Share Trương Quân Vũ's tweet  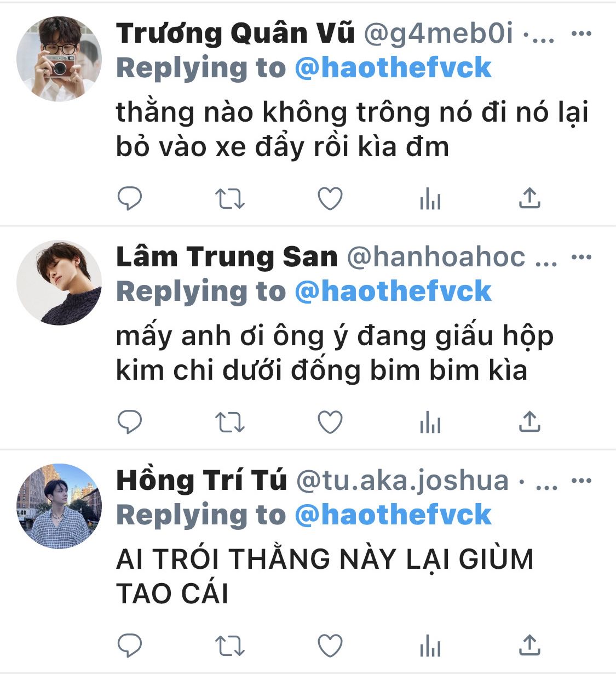coord(529,198)
